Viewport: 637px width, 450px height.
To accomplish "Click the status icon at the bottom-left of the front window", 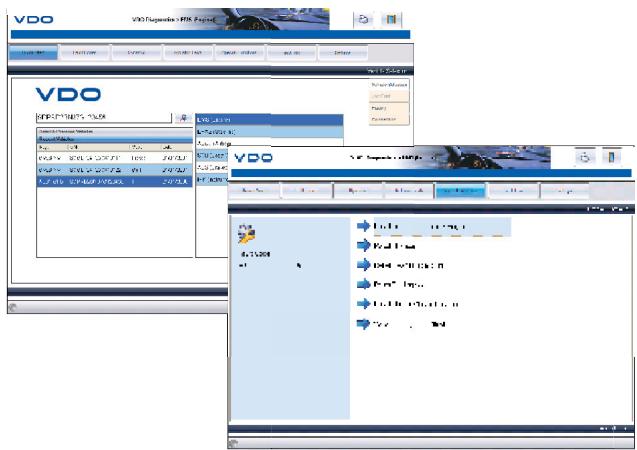I will click(234, 444).
